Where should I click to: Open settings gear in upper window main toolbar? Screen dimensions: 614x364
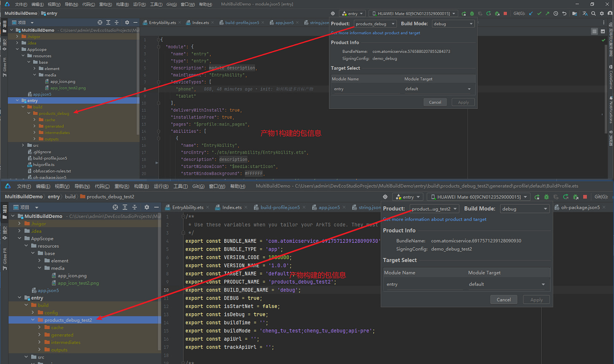tap(603, 13)
